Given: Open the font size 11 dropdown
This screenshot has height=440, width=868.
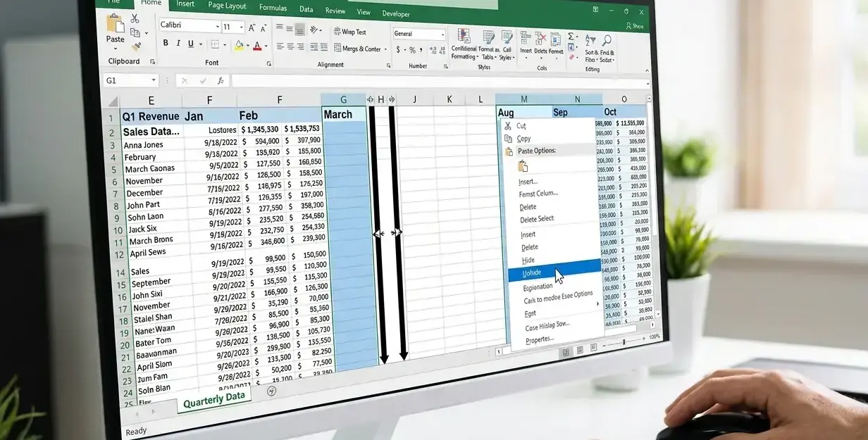Looking at the screenshot, I should pos(242,27).
